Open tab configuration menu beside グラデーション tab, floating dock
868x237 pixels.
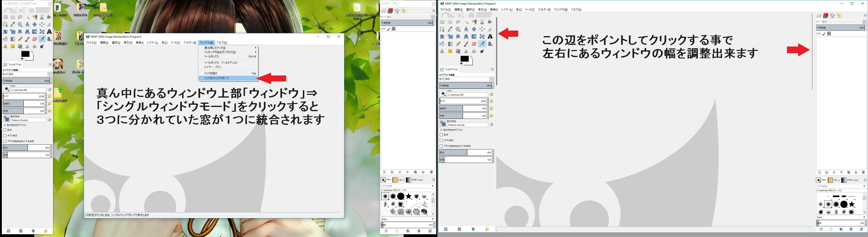(x=433, y=180)
